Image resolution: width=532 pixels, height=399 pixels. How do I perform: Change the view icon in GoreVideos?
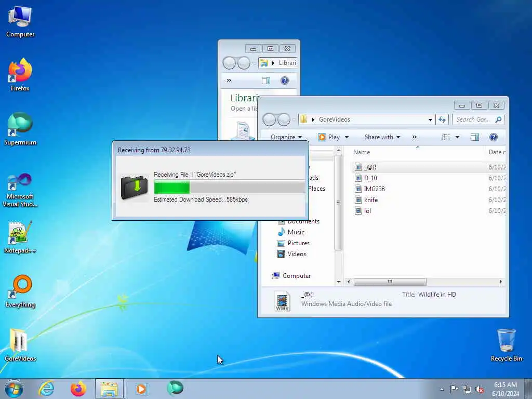(x=446, y=137)
